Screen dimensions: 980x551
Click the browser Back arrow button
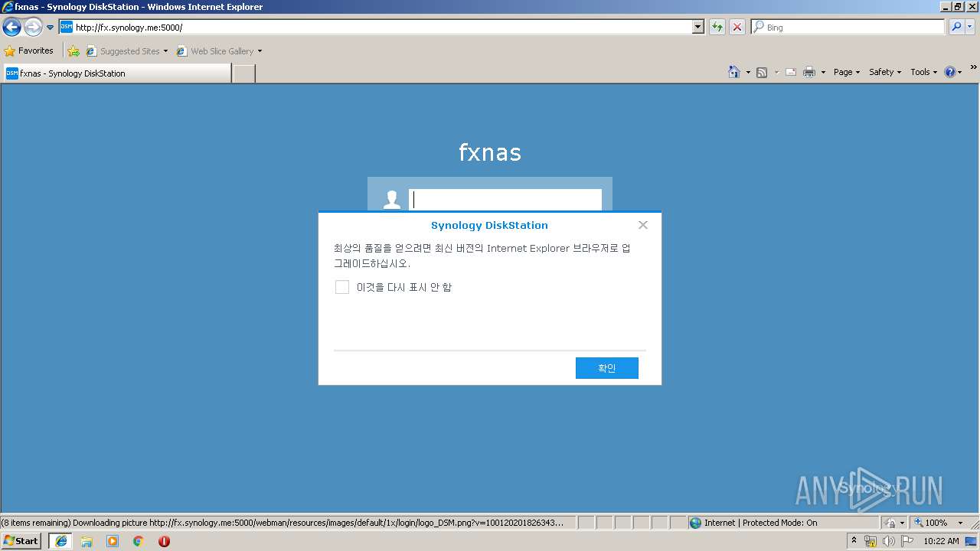click(x=11, y=28)
